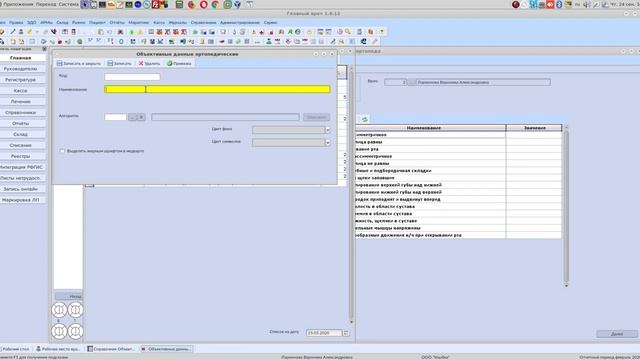Click the red tray icon beside Bluetooth
640x360 pixels.
pos(550,4)
